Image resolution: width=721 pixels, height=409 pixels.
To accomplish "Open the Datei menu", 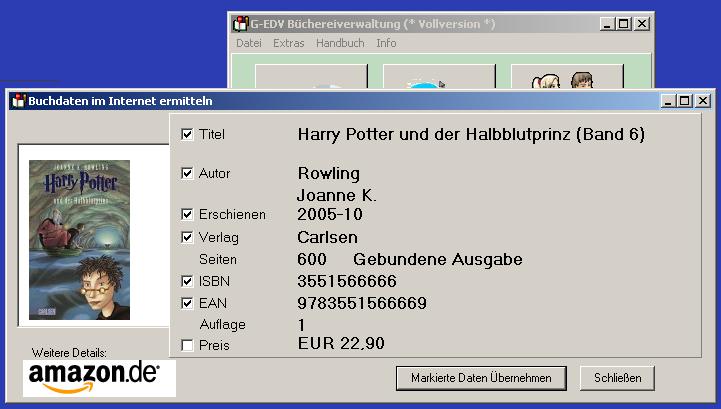I will point(248,43).
